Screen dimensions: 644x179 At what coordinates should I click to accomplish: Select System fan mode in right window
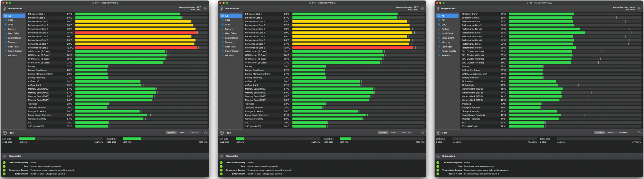coord(599,133)
